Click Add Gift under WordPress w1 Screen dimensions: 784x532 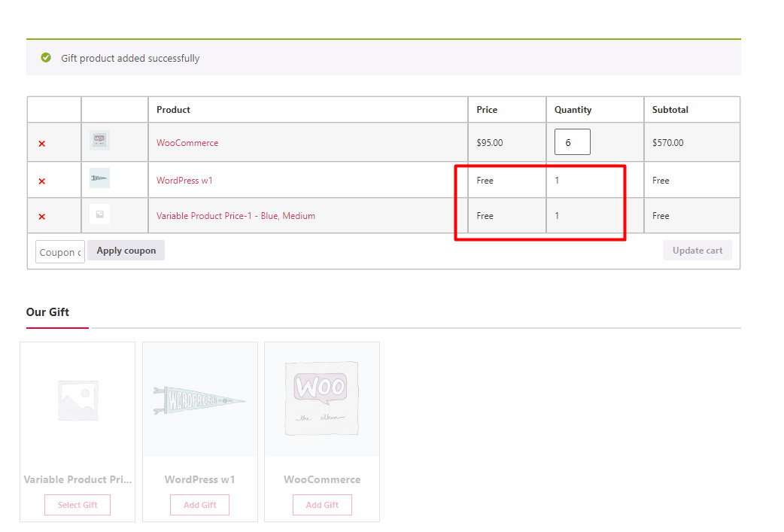point(200,505)
